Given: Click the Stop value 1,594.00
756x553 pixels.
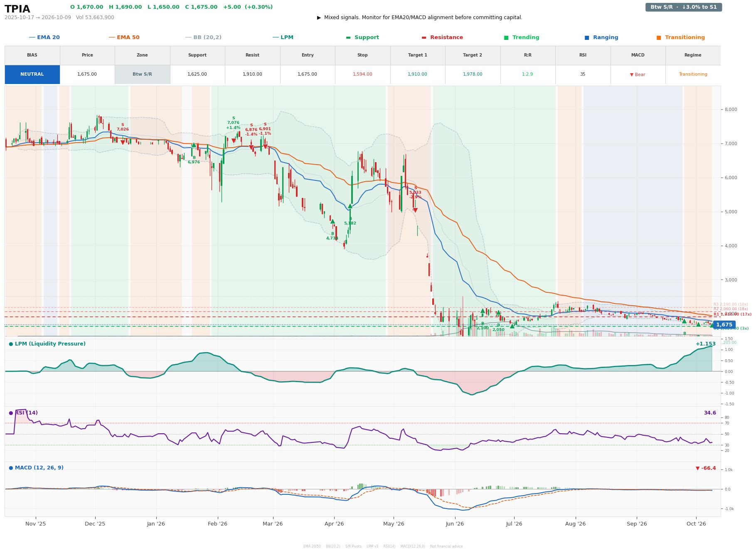Looking at the screenshot, I should 362,74.
